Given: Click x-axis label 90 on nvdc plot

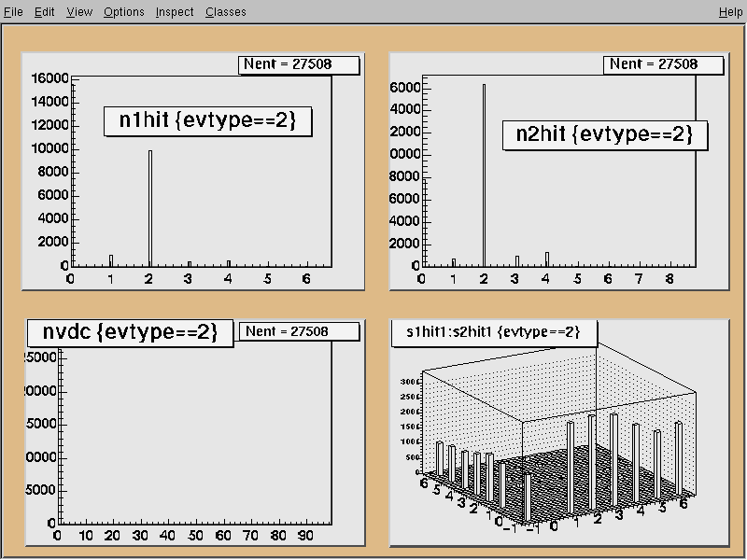Looking at the screenshot, I should click(x=305, y=536).
